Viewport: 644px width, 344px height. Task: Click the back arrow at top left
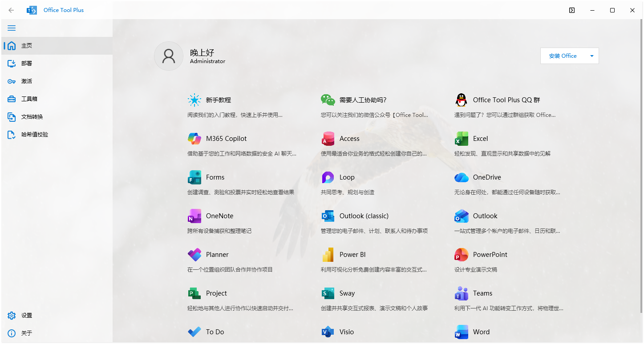11,10
